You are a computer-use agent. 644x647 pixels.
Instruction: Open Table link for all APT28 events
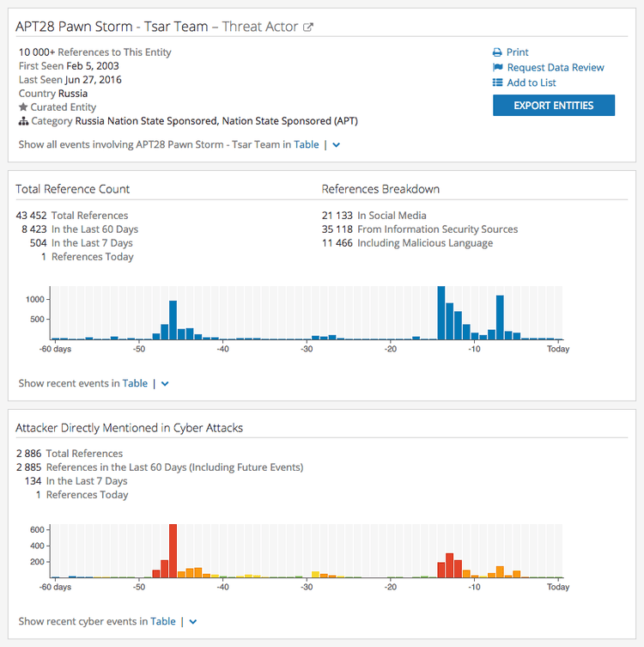click(x=307, y=145)
